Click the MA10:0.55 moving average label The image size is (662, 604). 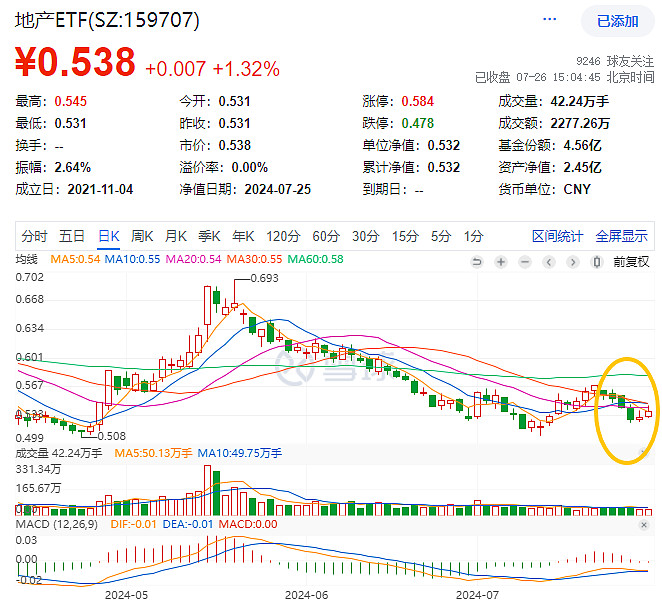(133, 259)
